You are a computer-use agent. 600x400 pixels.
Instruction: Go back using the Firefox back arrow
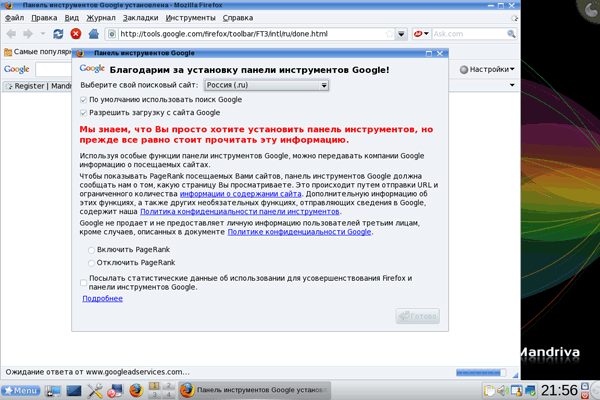(x=11, y=34)
